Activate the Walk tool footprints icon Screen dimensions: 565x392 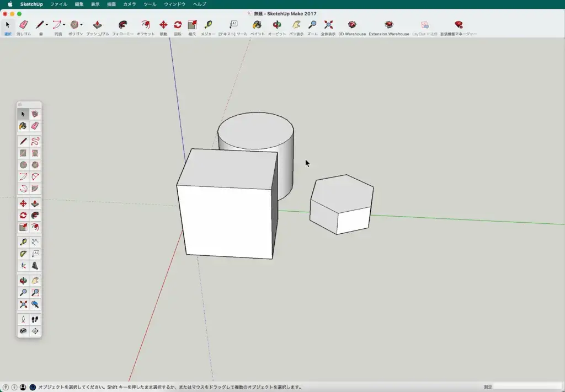tap(35, 319)
